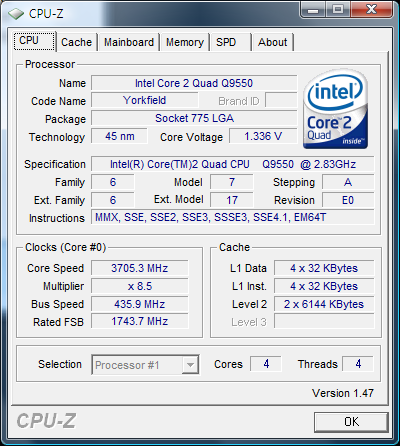Click the Technology value 45 nm

point(119,136)
